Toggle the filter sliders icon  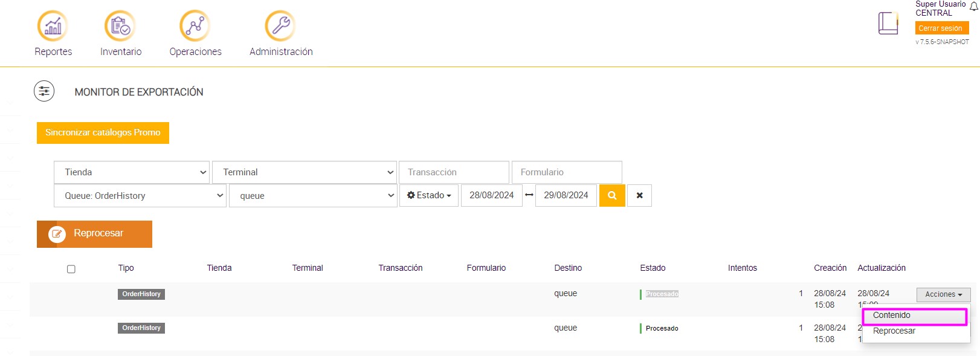coord(44,91)
